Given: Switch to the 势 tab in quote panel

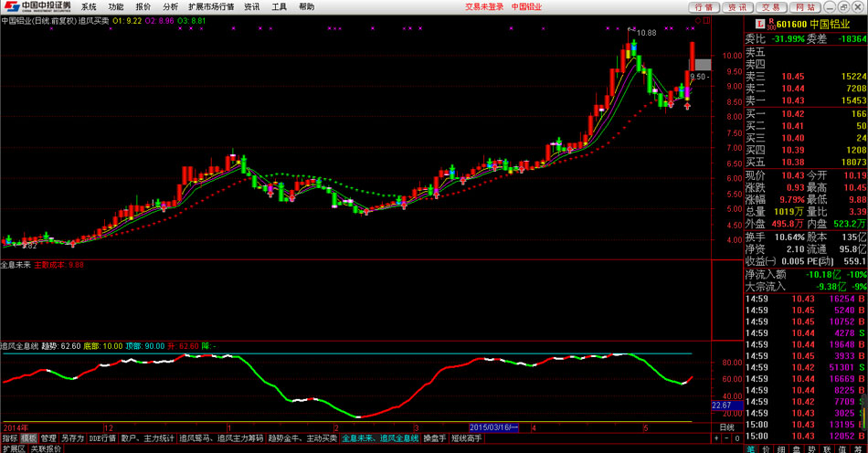Looking at the screenshot, I should click(811, 449).
